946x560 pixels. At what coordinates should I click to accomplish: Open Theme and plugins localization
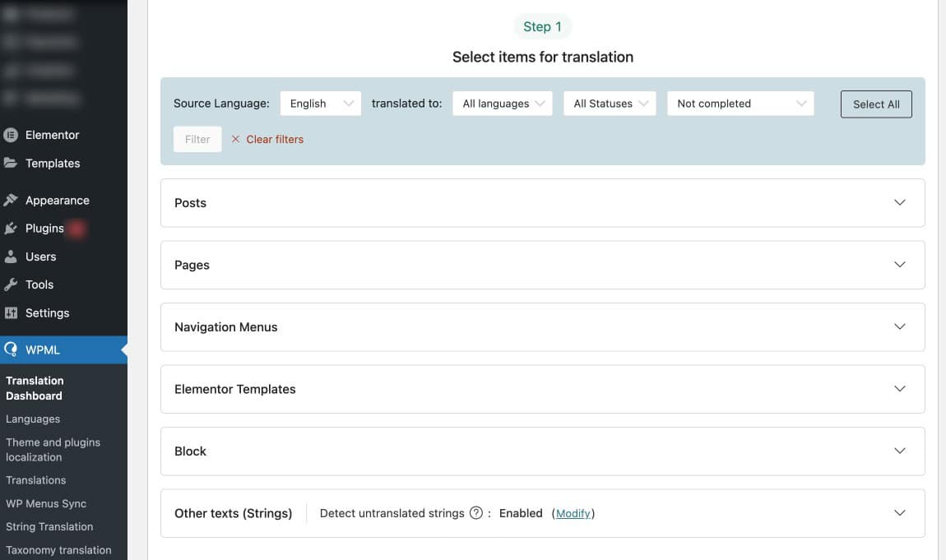coord(53,450)
